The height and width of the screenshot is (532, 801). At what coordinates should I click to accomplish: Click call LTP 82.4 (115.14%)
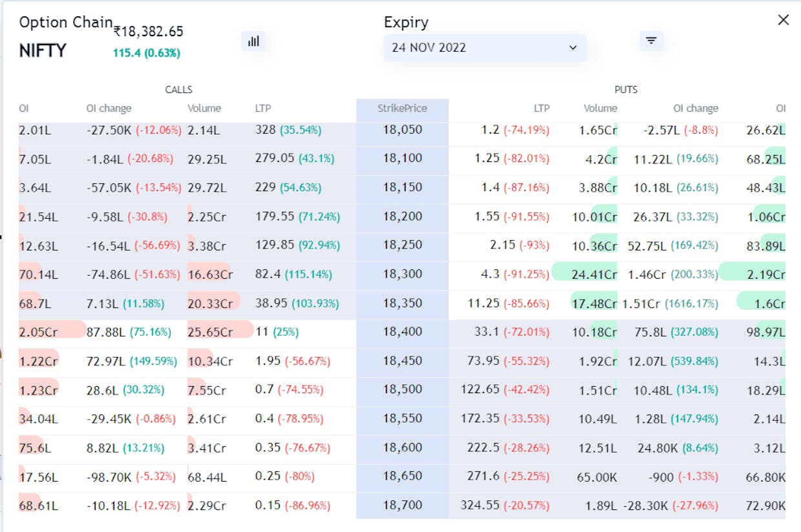click(x=293, y=274)
